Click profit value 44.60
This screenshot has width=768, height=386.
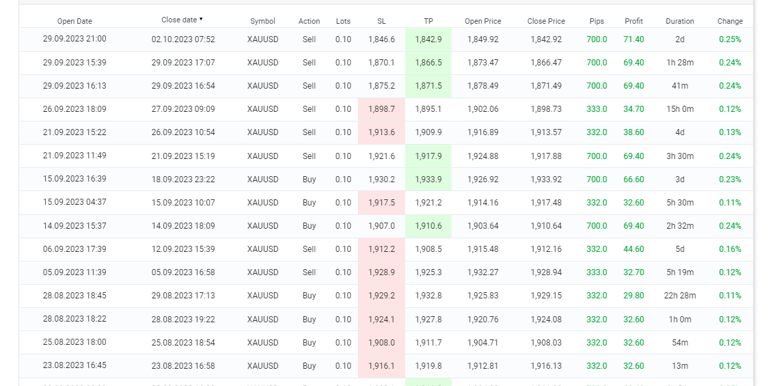point(634,249)
